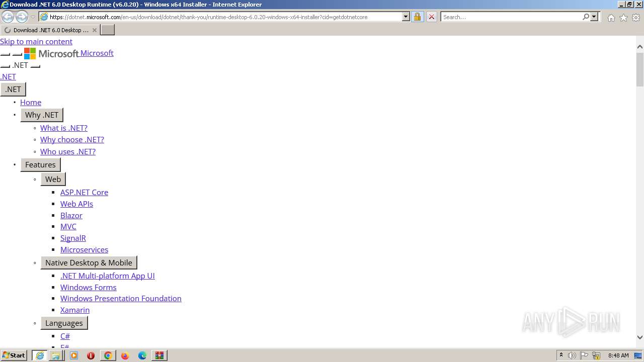Expand the Web submenu button

(53, 179)
